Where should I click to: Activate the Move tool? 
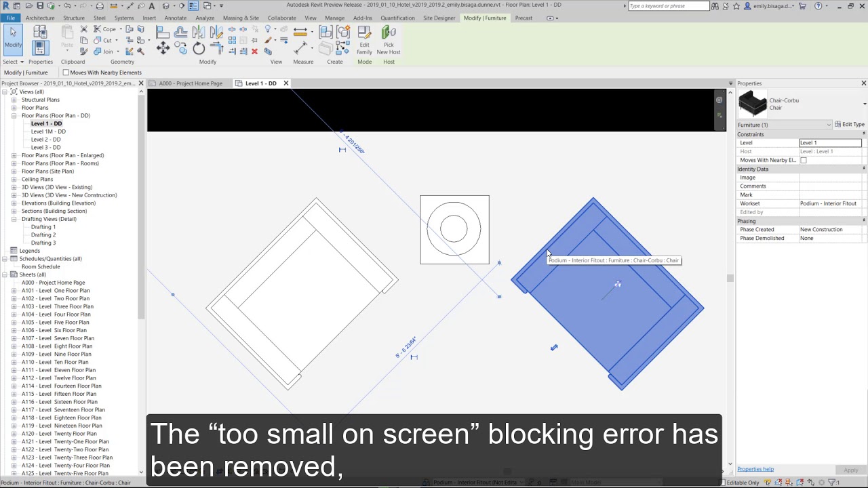163,47
